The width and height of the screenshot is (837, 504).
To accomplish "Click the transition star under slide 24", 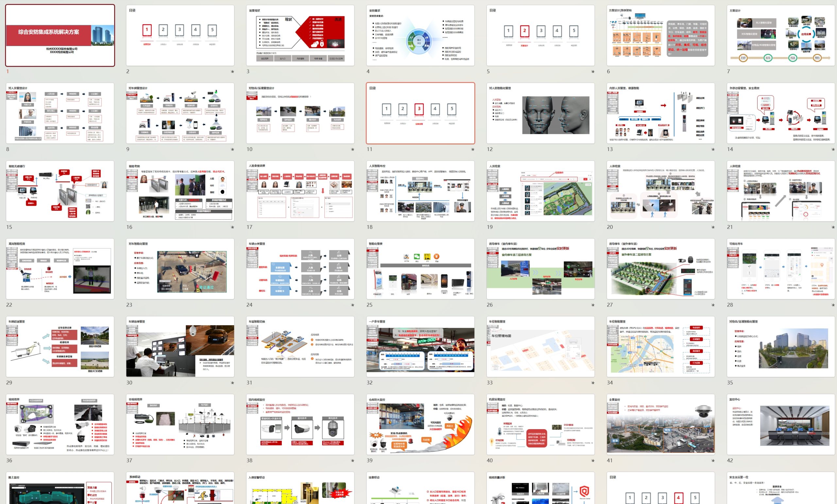I will click(x=352, y=305).
